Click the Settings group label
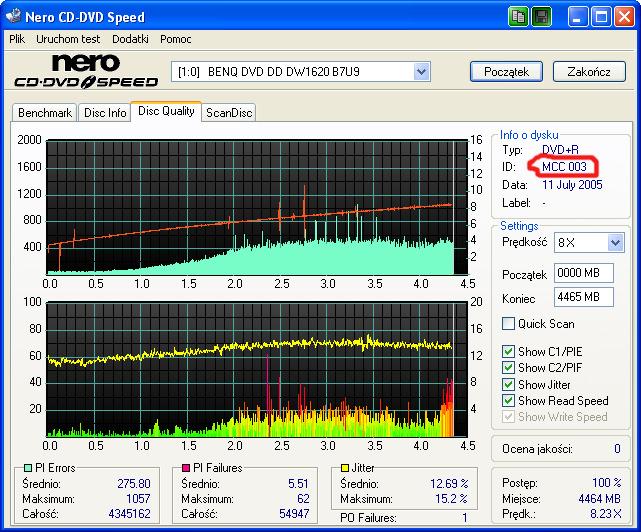This screenshot has height=532, width=641. (519, 226)
